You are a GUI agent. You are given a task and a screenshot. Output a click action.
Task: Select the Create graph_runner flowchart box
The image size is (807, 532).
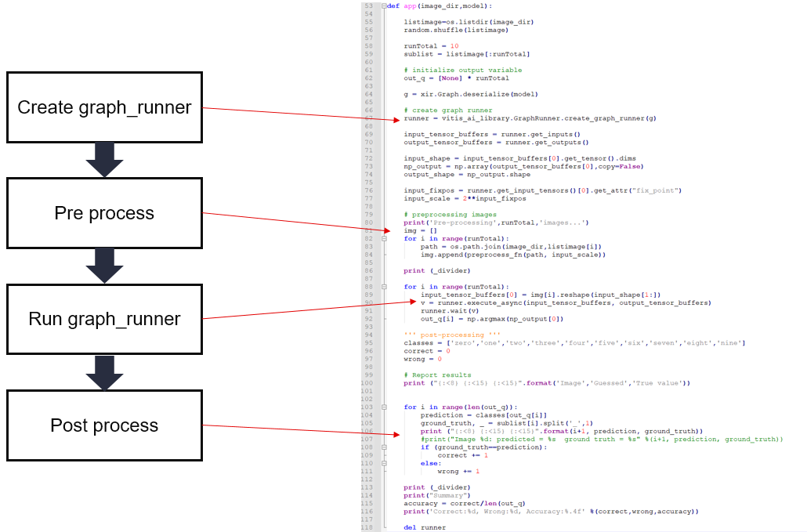coord(104,107)
